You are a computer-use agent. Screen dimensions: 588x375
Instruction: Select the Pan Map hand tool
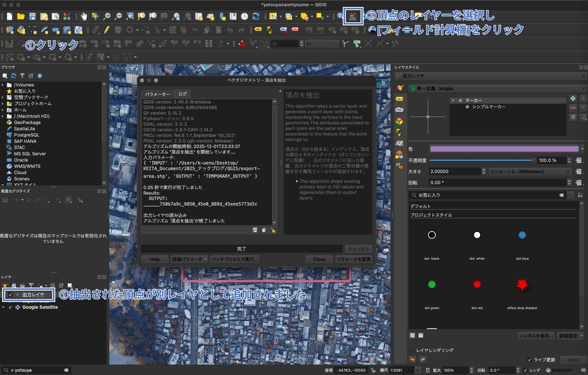click(84, 16)
